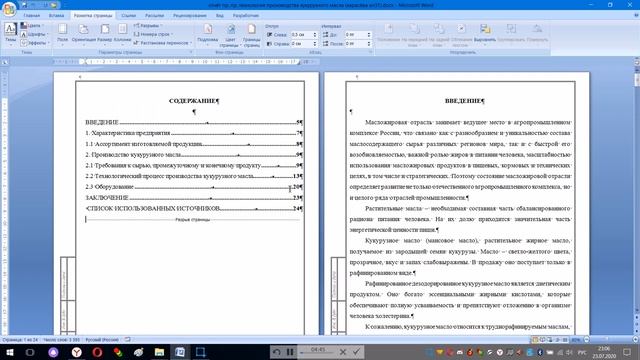Pause the screen recording

[290, 352]
